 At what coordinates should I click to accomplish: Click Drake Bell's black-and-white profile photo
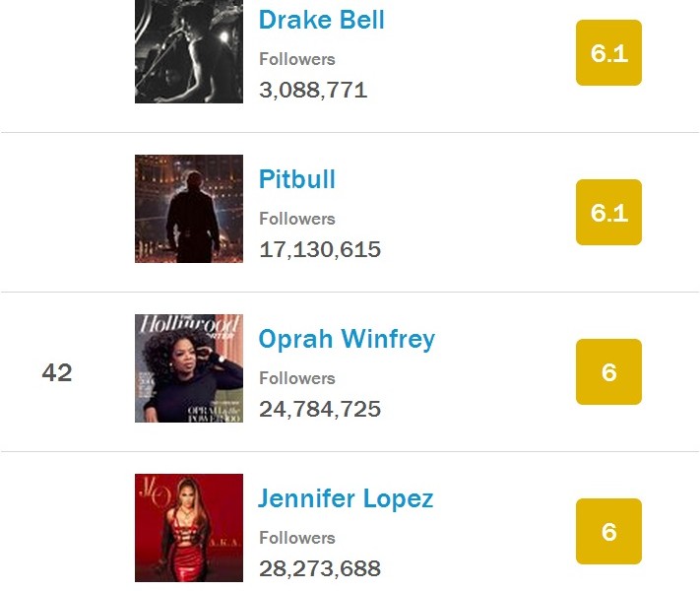point(189,51)
